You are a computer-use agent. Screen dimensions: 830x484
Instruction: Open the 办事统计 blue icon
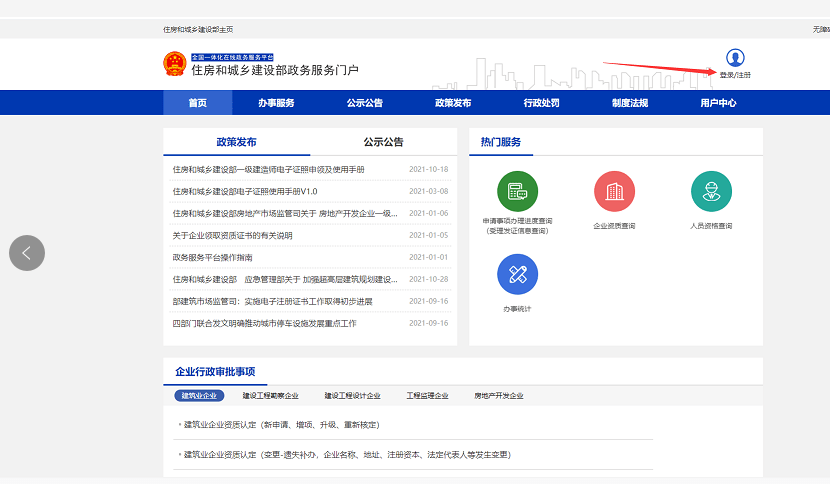[517, 274]
